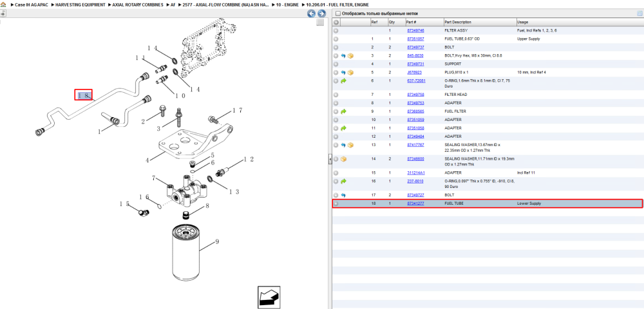Click package icon for BOLT Hvy Hex row
The image size is (644, 309).
350,55
